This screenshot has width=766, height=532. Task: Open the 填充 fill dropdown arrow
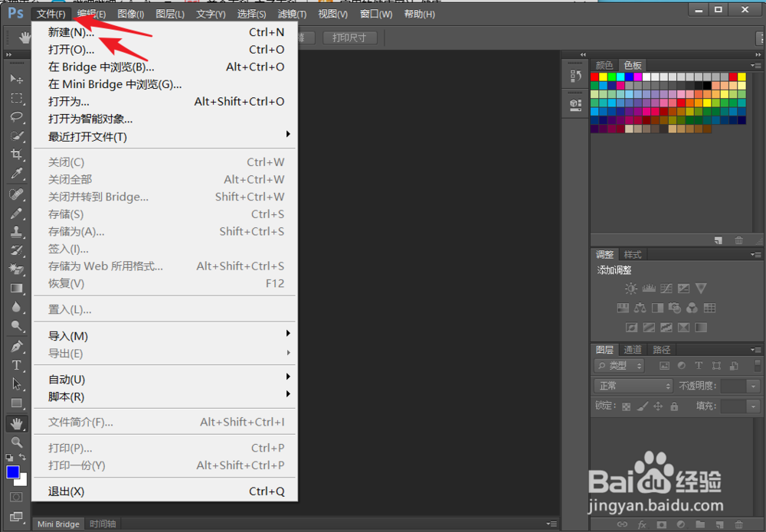click(x=753, y=406)
